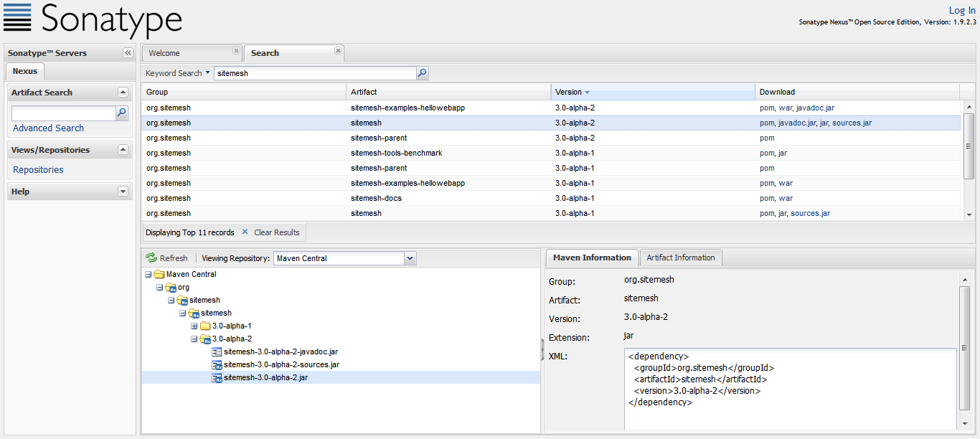Collapse the 3.0-alpha-2 folder node
Image resolution: width=980 pixels, height=439 pixels.
194,339
